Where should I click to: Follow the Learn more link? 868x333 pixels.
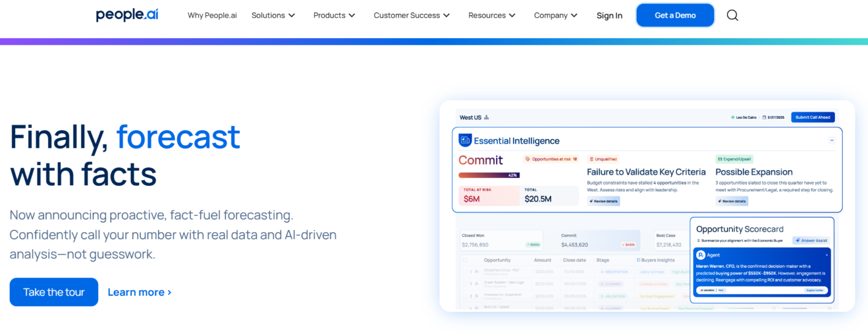tap(140, 292)
